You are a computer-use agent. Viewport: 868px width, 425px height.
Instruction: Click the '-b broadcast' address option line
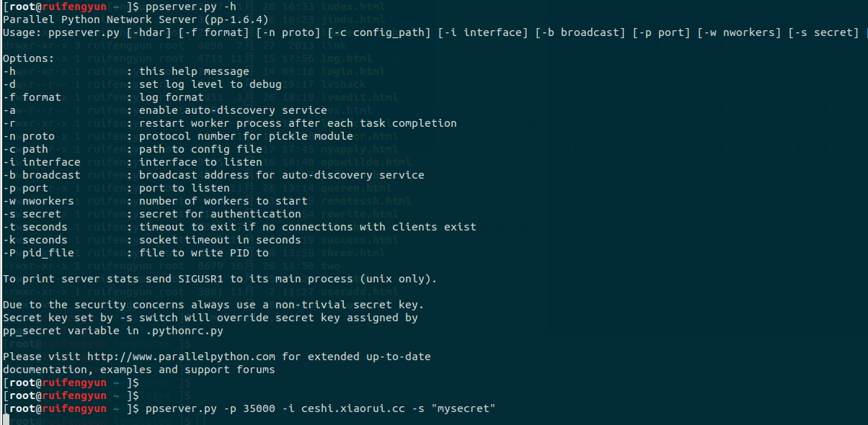pos(213,175)
